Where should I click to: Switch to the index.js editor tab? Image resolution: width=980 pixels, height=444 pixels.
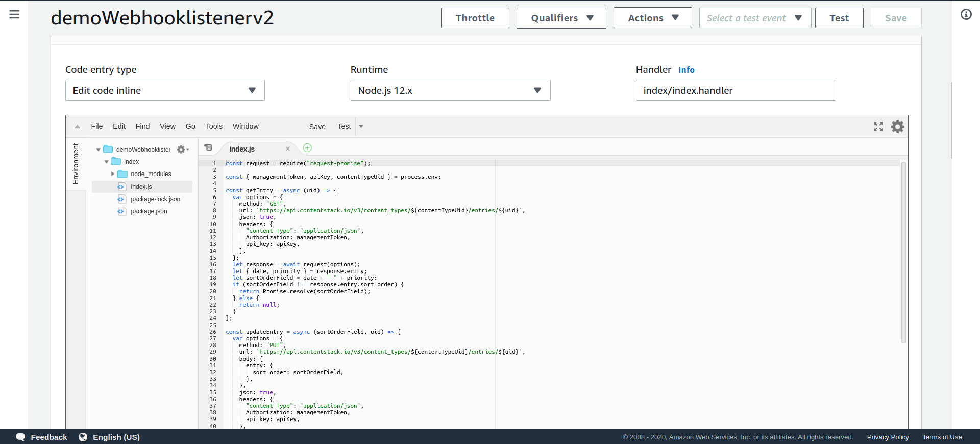click(242, 149)
